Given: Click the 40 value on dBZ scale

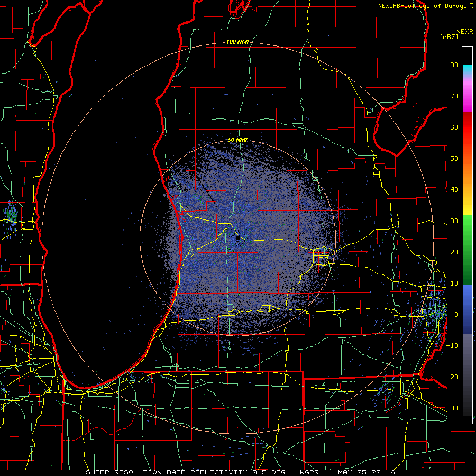Looking at the screenshot, I should tap(454, 190).
